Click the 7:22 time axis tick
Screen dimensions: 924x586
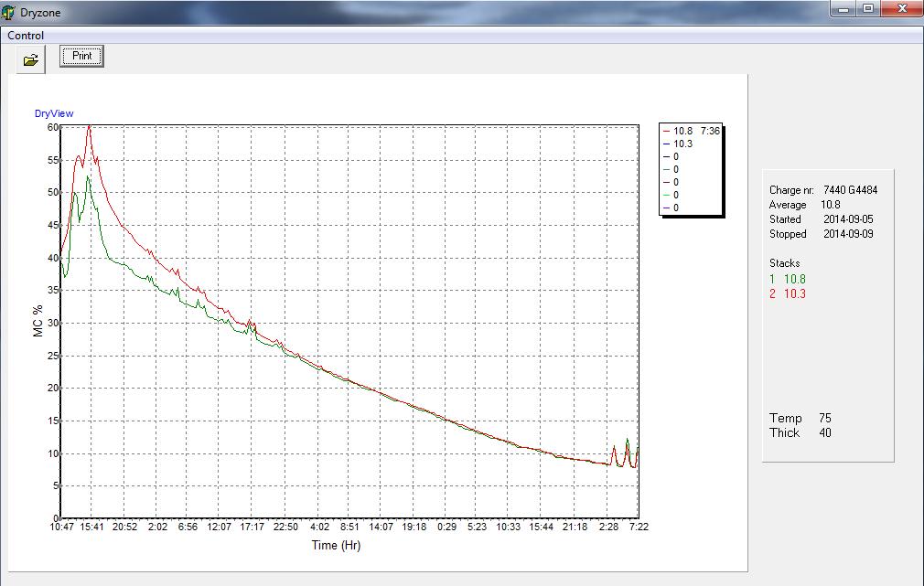pyautogui.click(x=639, y=527)
